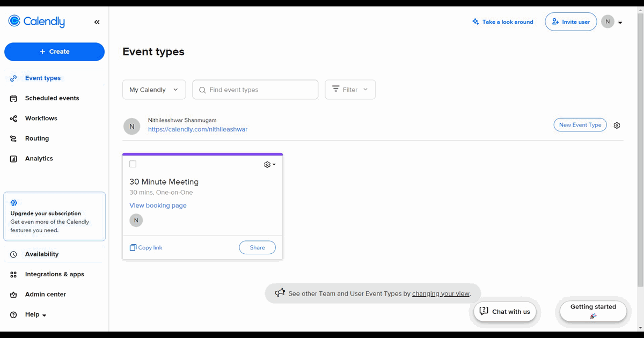Image resolution: width=644 pixels, height=338 pixels.
Task: Click the Invite user button
Action: pos(571,22)
